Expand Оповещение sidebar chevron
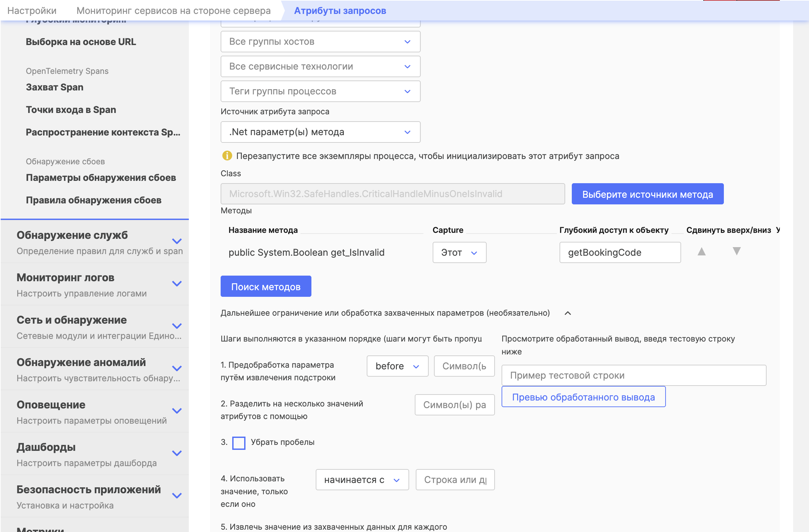 pos(177,411)
